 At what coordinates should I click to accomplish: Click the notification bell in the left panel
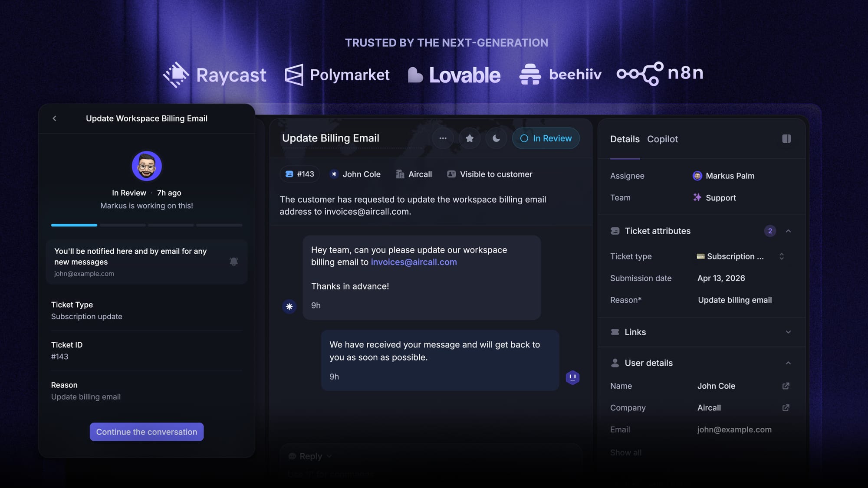point(233,261)
